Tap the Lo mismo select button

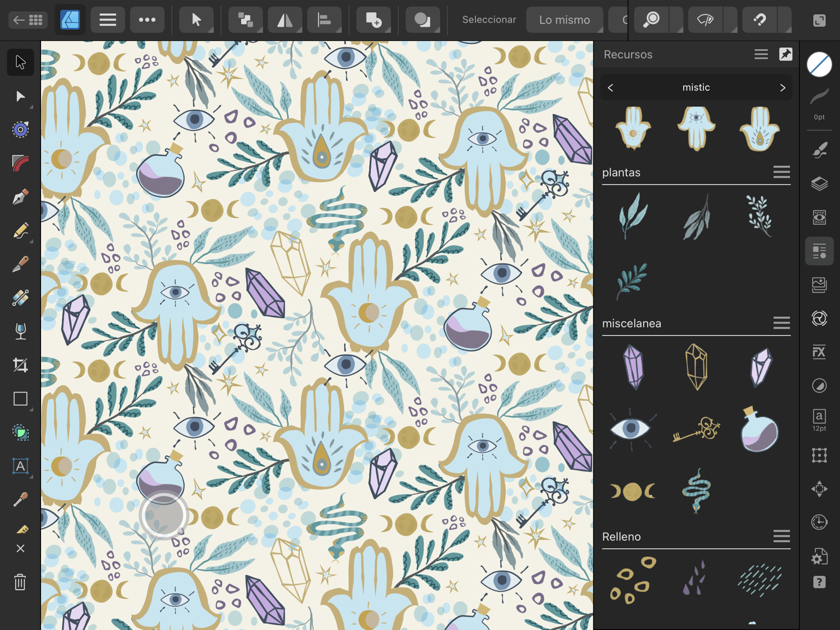(564, 20)
